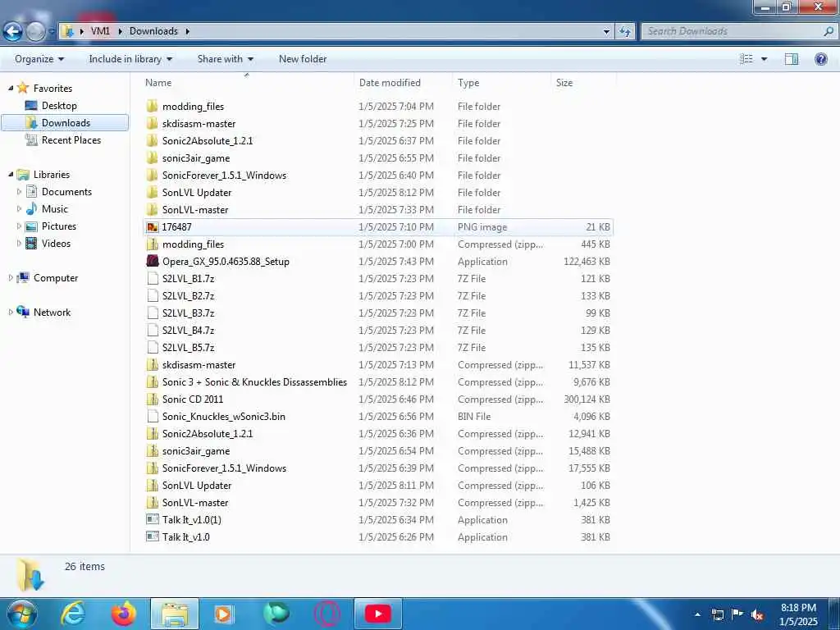Select the S2LVL_B1.7z file icon
Viewport: 840px width, 630px height.
coord(153,279)
